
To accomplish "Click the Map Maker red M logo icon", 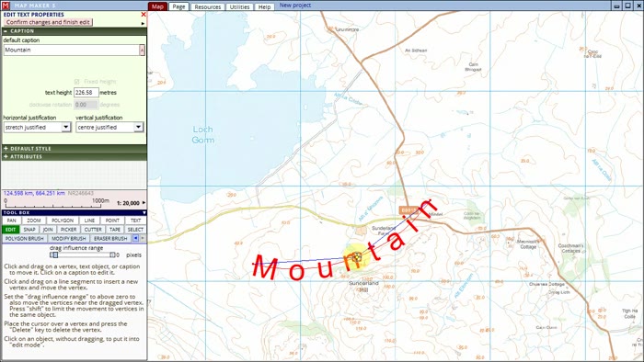I will click(6, 6).
